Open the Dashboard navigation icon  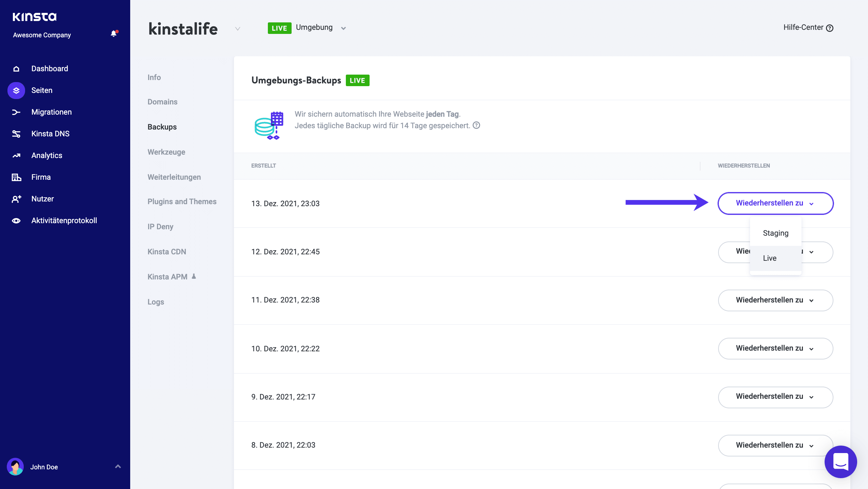[16, 68]
